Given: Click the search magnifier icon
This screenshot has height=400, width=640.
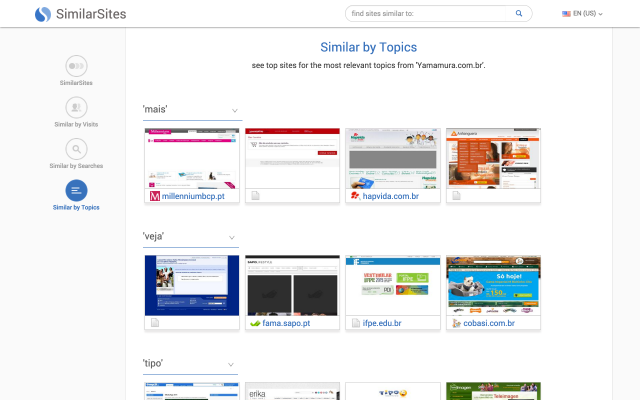Looking at the screenshot, I should coord(519,14).
